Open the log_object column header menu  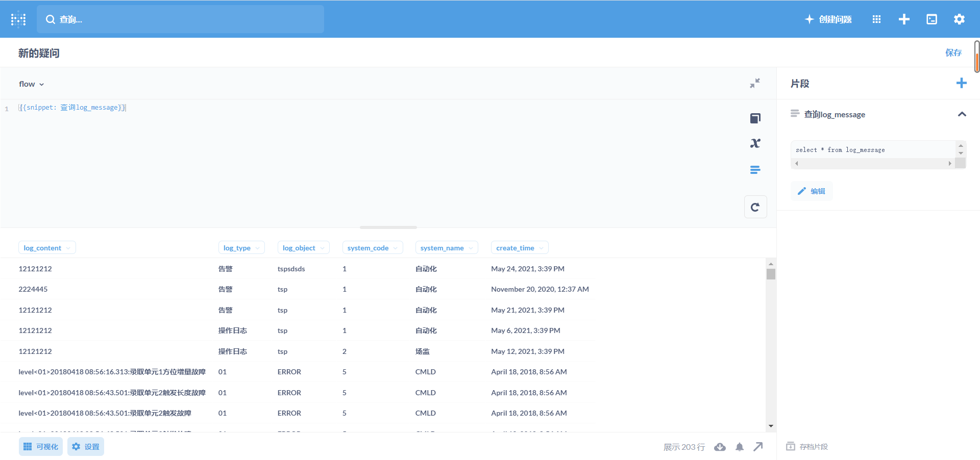tap(304, 248)
